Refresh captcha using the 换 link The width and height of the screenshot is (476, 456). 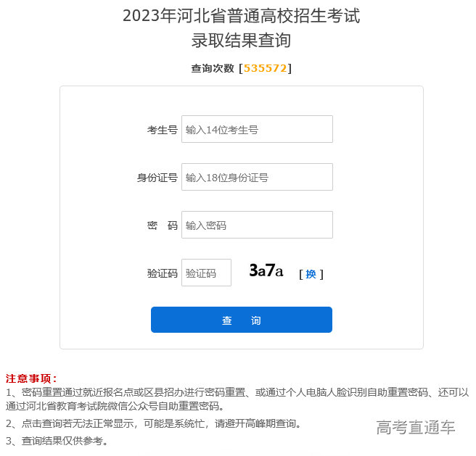pyautogui.click(x=311, y=274)
